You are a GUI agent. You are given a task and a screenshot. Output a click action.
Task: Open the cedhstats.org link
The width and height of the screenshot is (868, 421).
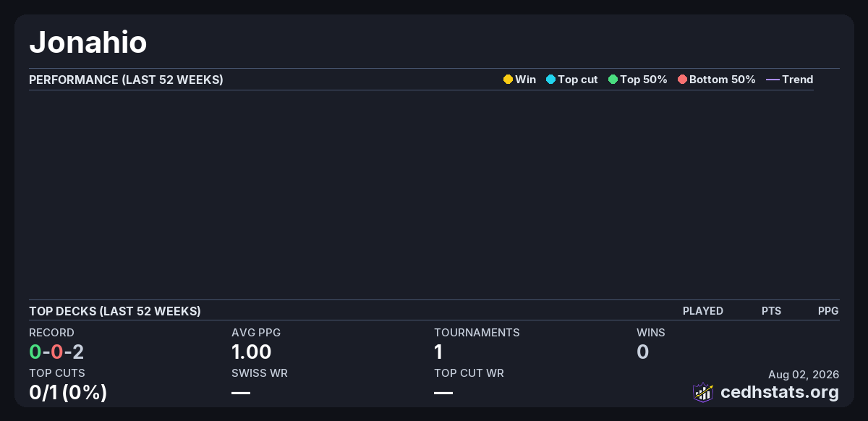click(x=780, y=393)
